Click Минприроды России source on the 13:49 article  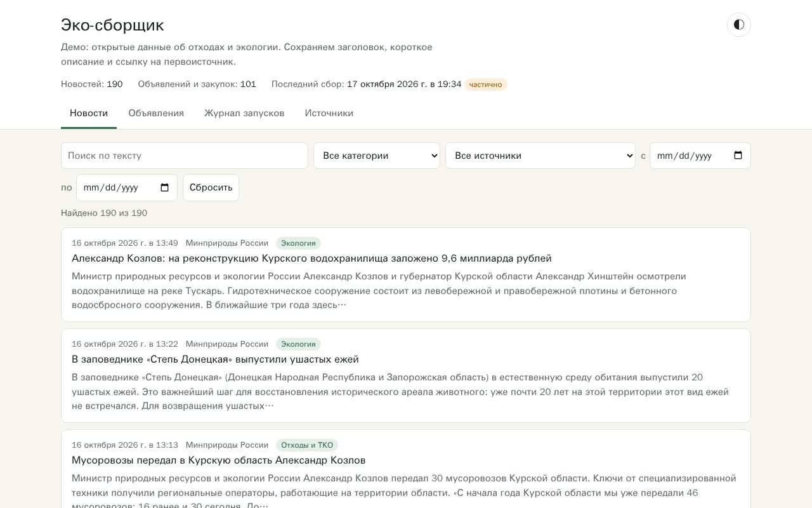227,243
